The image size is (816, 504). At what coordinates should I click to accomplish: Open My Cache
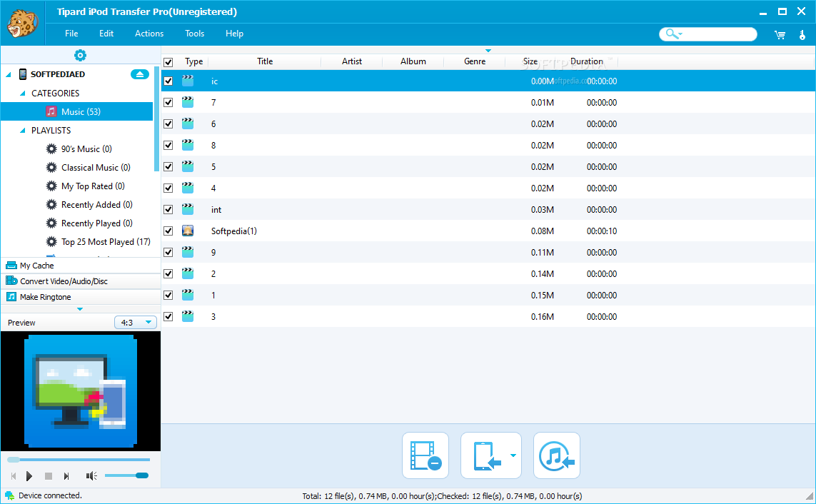coord(81,266)
